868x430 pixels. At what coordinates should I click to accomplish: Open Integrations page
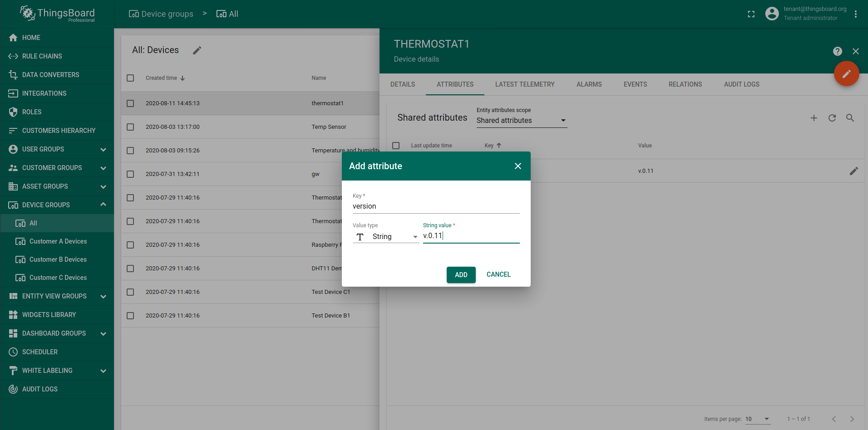click(x=57, y=93)
